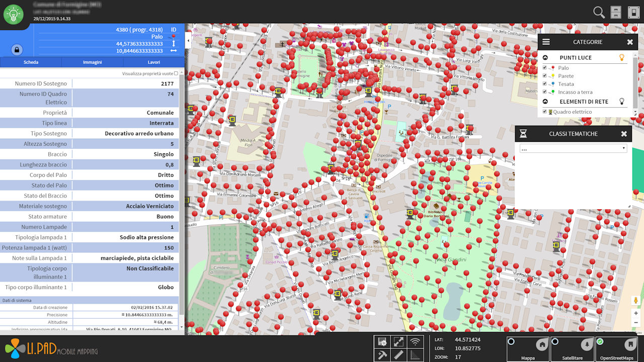Screen dimensions: 644x362
Task: Click the padlock lock icon
Action: point(17,50)
